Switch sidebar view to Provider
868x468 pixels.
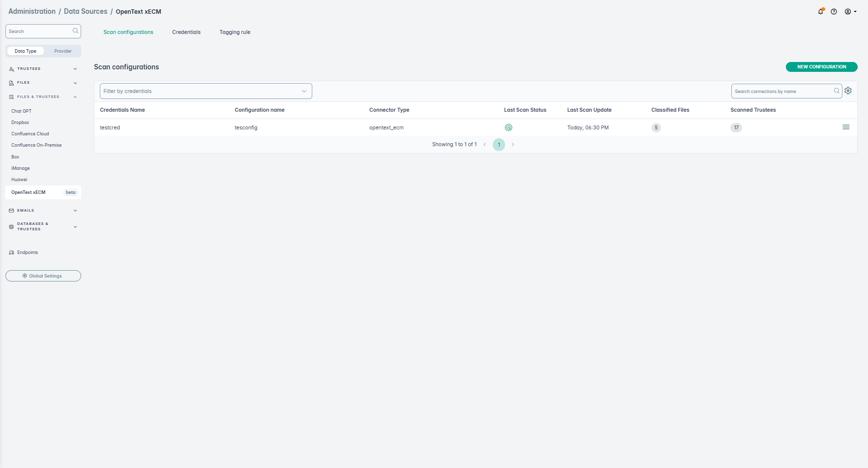coord(63,51)
